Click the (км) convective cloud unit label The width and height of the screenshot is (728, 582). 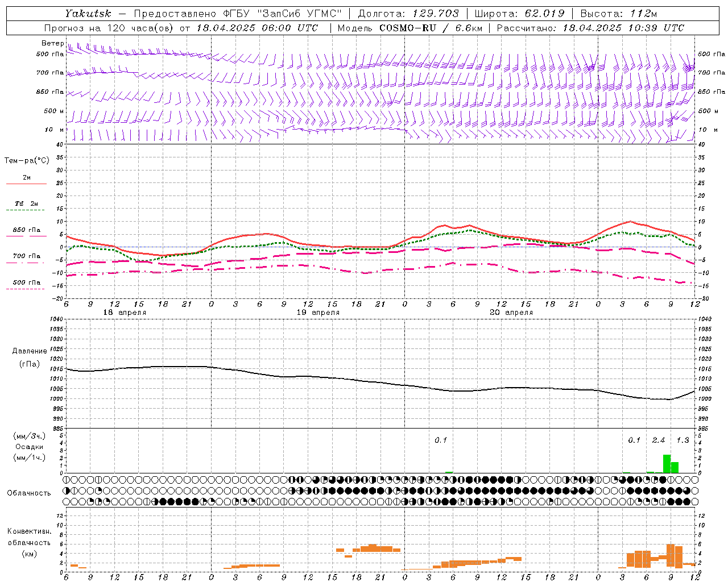30,554
